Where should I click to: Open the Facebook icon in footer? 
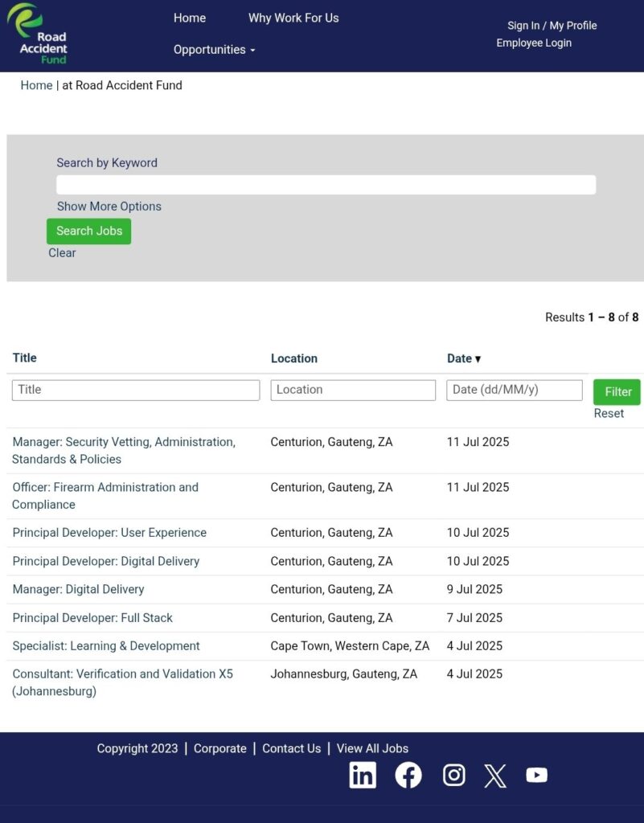point(408,776)
